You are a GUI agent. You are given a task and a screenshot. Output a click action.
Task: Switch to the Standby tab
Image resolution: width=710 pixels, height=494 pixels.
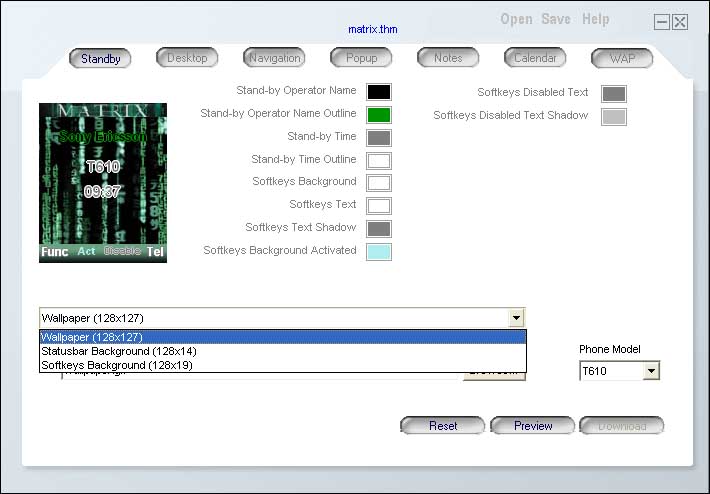(x=100, y=59)
